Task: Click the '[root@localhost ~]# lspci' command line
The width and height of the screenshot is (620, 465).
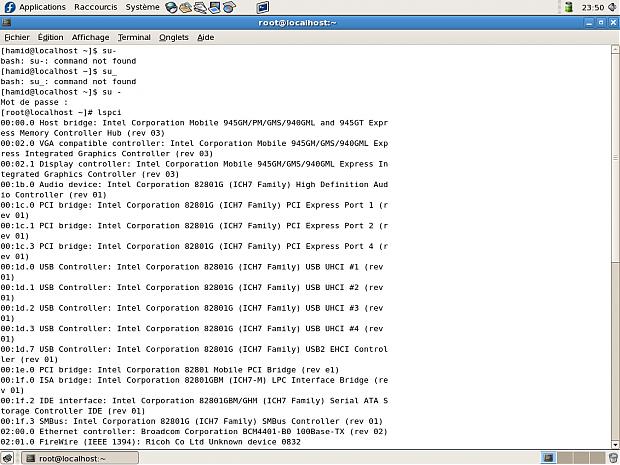Action: [61, 112]
